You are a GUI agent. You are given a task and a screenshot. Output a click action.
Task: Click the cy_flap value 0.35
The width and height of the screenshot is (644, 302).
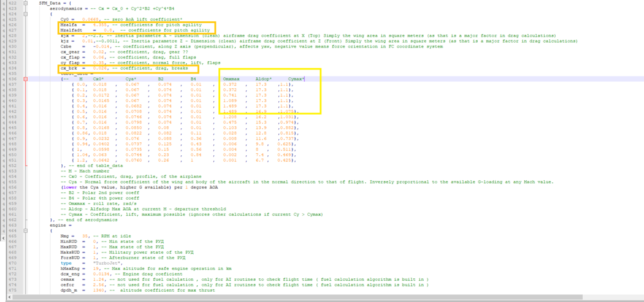click(x=98, y=62)
